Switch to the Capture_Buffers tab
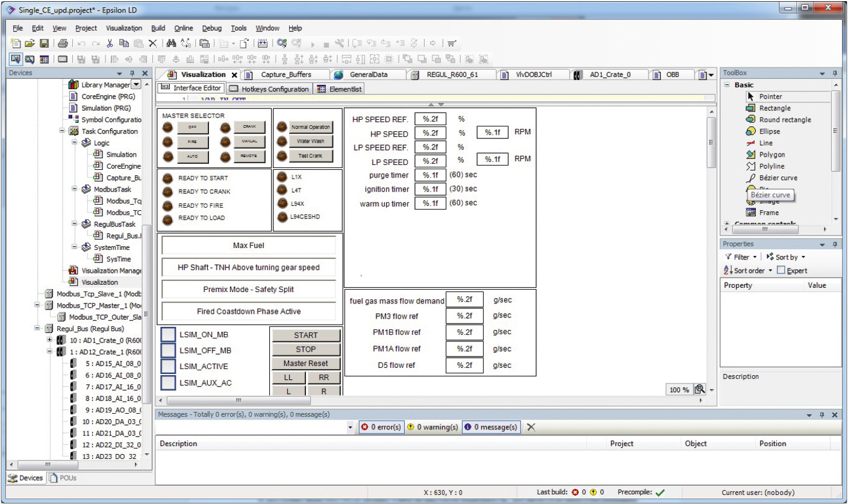Image resolution: width=848 pixels, height=504 pixels. point(286,75)
